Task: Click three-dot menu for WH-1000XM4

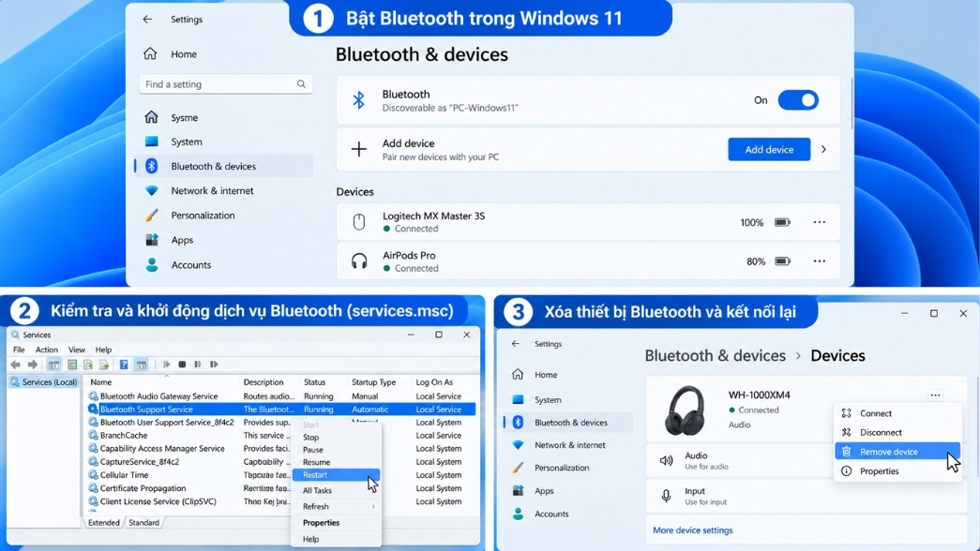Action: click(x=935, y=395)
